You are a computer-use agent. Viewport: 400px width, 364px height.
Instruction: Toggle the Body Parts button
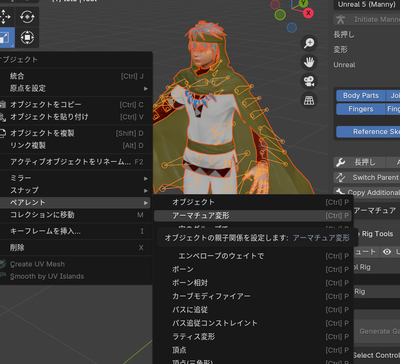click(361, 96)
